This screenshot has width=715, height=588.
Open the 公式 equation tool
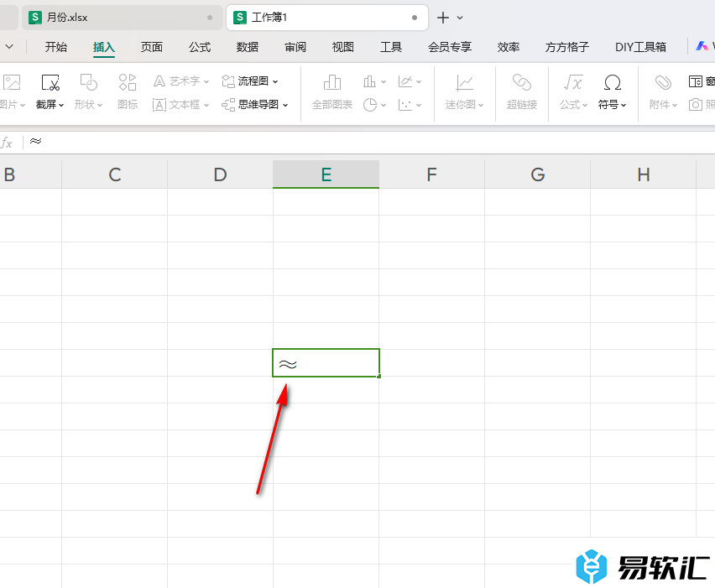[573, 92]
